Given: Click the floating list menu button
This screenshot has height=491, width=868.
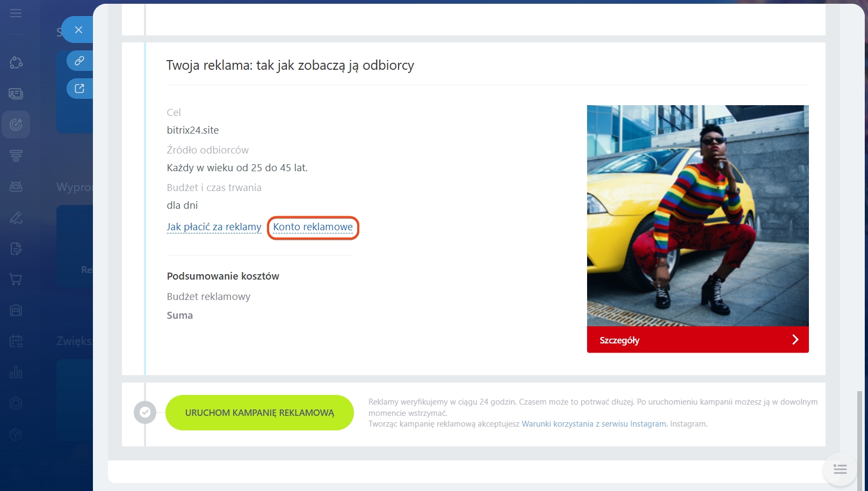Looking at the screenshot, I should [x=840, y=470].
